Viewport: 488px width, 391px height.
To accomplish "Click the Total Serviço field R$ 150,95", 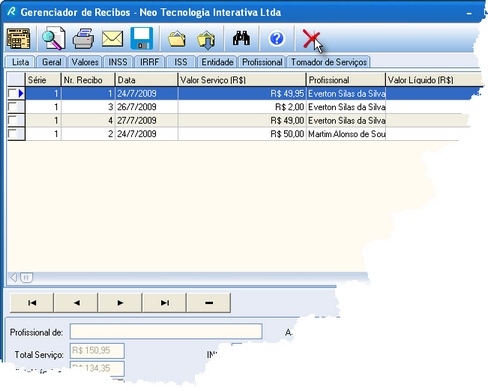I will (x=97, y=351).
